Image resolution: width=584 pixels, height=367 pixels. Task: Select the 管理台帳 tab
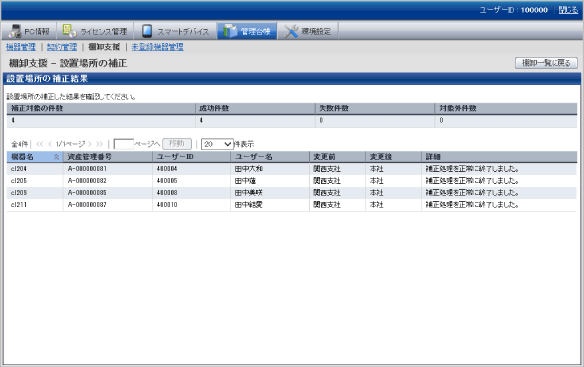click(247, 31)
